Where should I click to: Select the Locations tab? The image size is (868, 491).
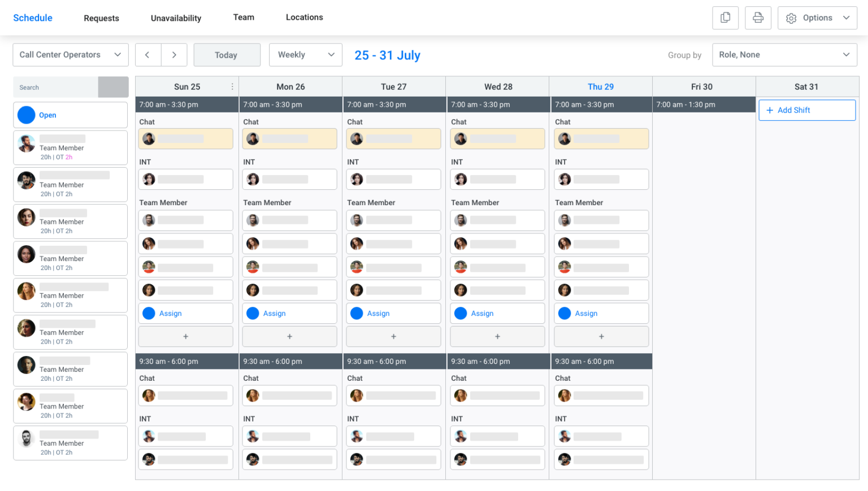[304, 18]
